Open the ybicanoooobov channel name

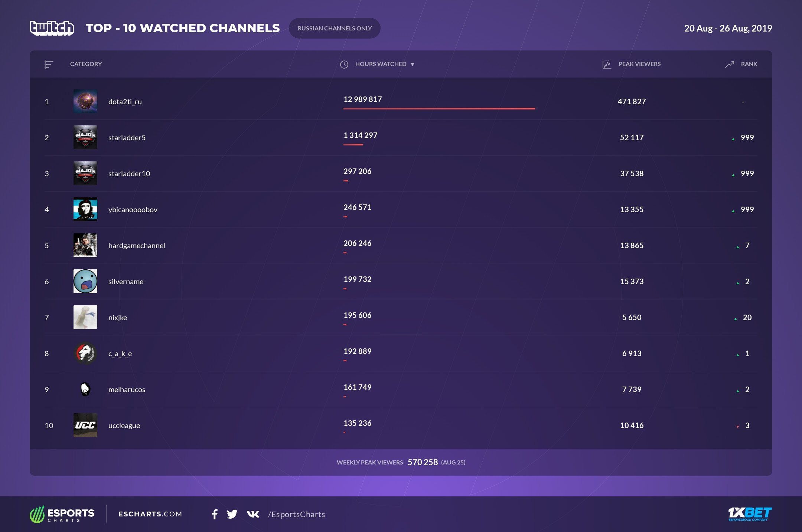pyautogui.click(x=133, y=210)
